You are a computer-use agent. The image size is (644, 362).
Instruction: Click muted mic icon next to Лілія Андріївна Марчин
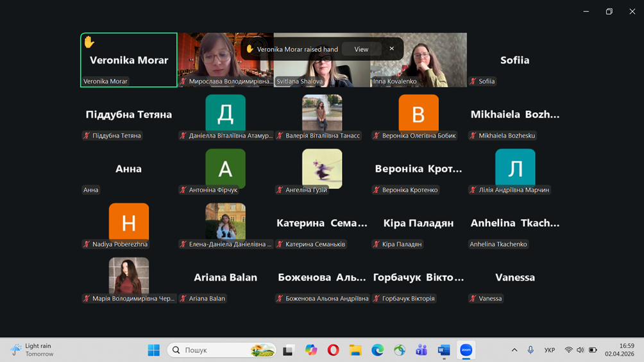(473, 190)
